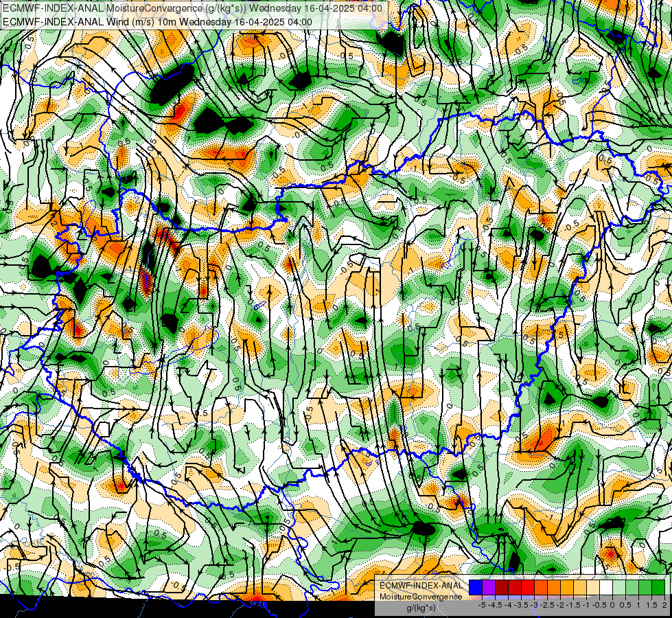Click the legend tick label '-4.5'

pyautogui.click(x=495, y=605)
